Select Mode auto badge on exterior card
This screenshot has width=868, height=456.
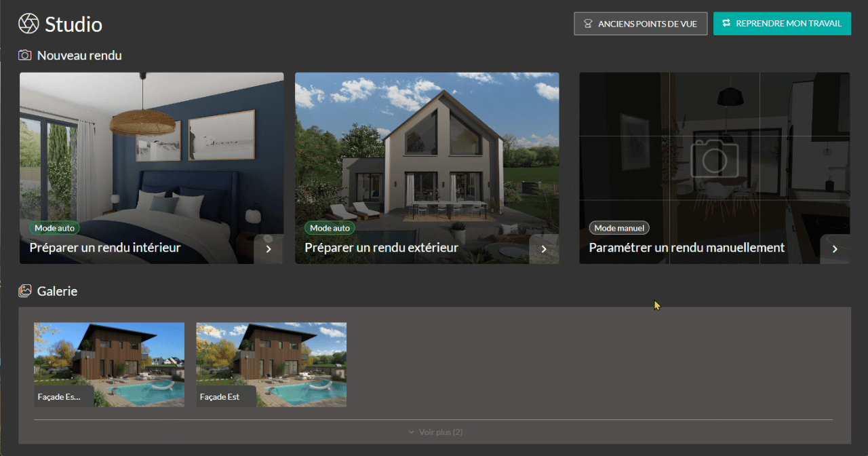point(330,228)
